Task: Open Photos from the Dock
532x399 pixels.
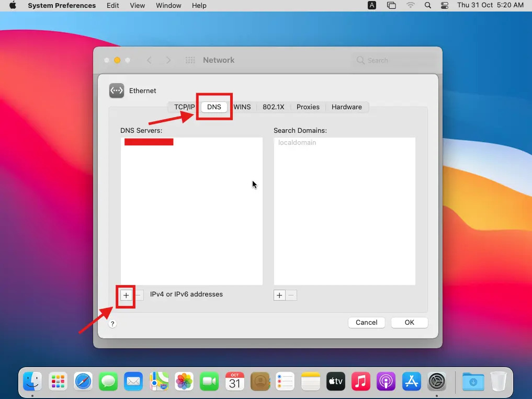Action: 184,382
